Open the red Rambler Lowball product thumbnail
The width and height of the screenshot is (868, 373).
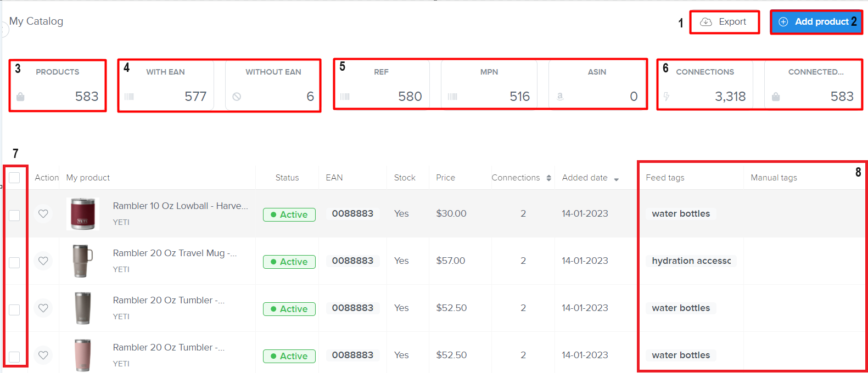[x=82, y=214]
